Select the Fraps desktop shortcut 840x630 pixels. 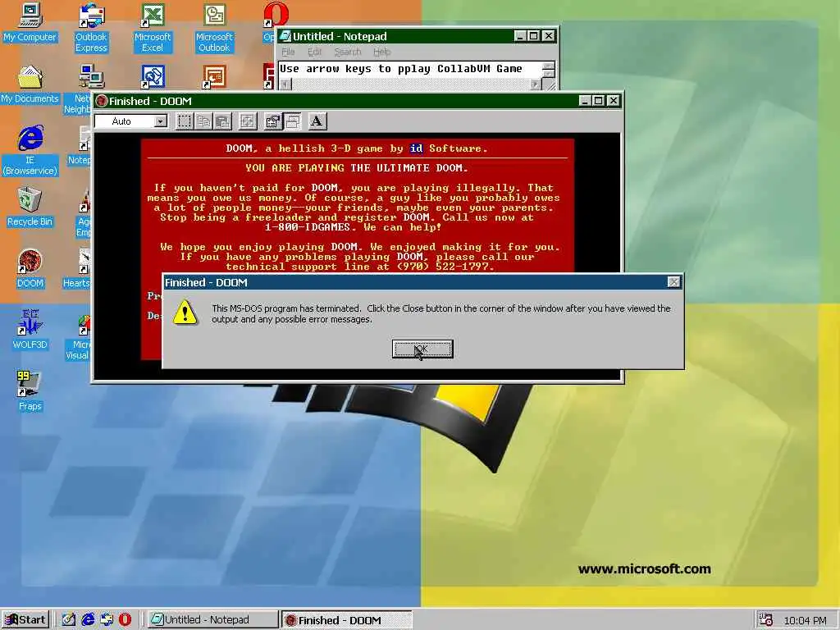coord(30,391)
